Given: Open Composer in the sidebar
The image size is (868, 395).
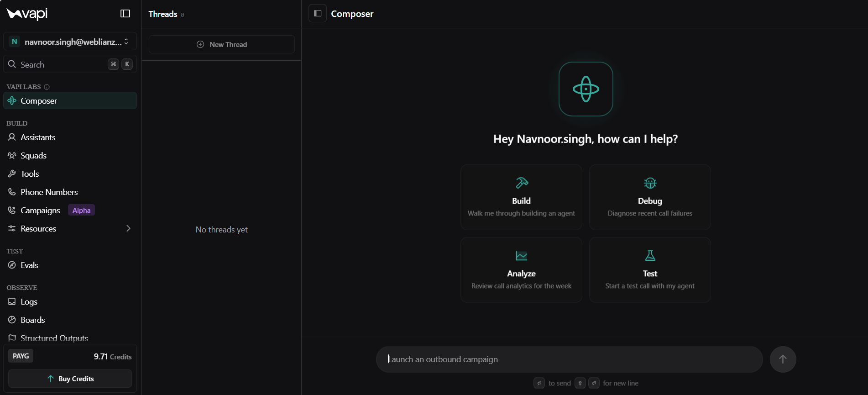Looking at the screenshot, I should (70, 100).
